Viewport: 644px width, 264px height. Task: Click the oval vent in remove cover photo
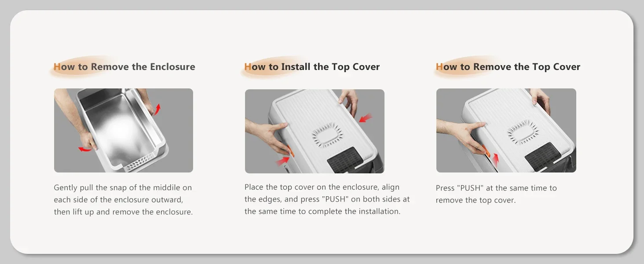click(x=523, y=132)
